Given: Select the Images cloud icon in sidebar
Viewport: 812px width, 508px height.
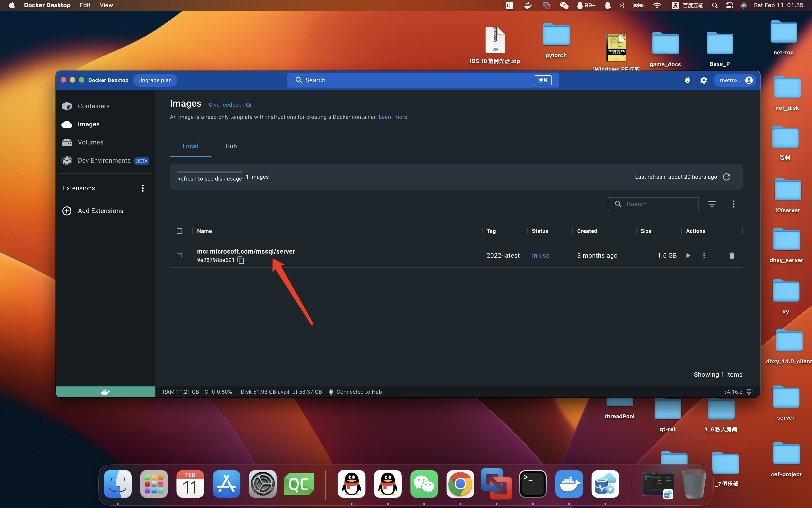Looking at the screenshot, I should point(67,124).
